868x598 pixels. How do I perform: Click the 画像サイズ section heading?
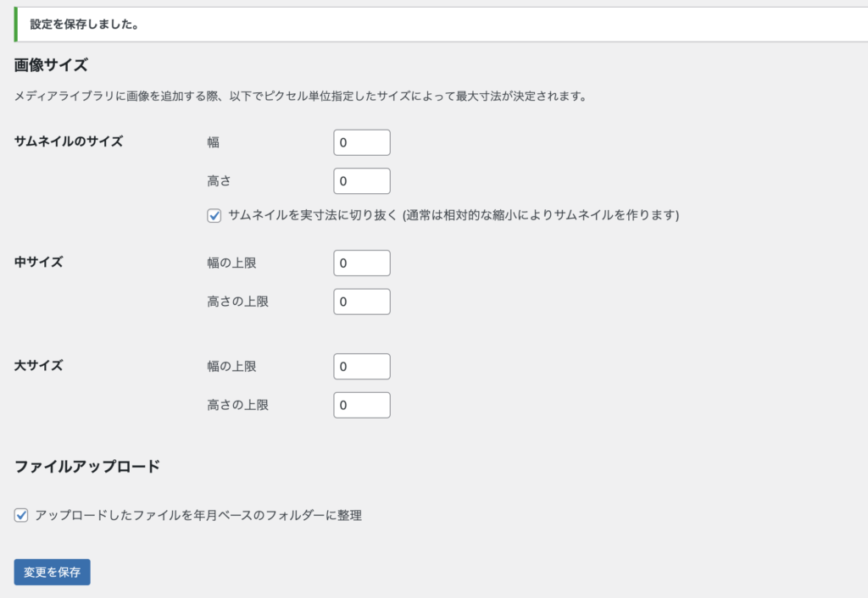point(51,64)
